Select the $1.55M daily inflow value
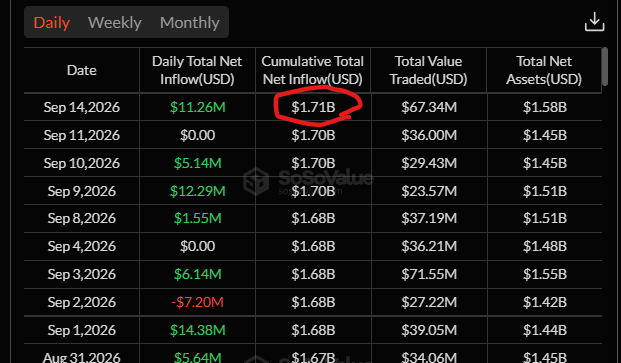Screen dimensions: 621x363 pyautogui.click(x=197, y=218)
